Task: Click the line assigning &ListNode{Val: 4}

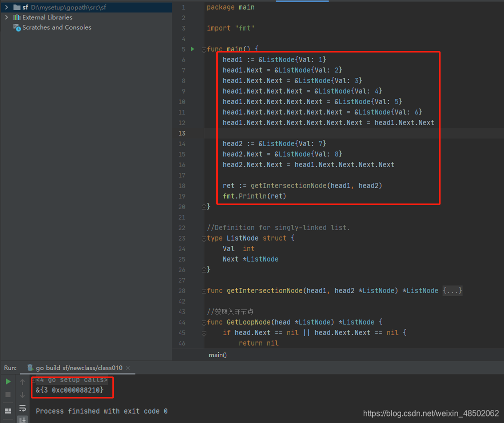Action: coord(303,91)
